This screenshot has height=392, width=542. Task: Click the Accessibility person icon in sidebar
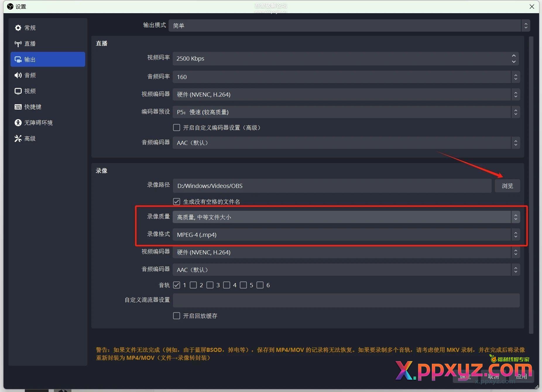coord(18,123)
